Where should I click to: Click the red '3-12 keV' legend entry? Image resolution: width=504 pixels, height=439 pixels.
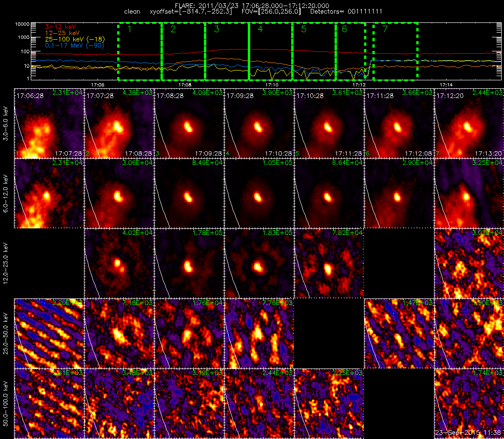click(x=60, y=27)
